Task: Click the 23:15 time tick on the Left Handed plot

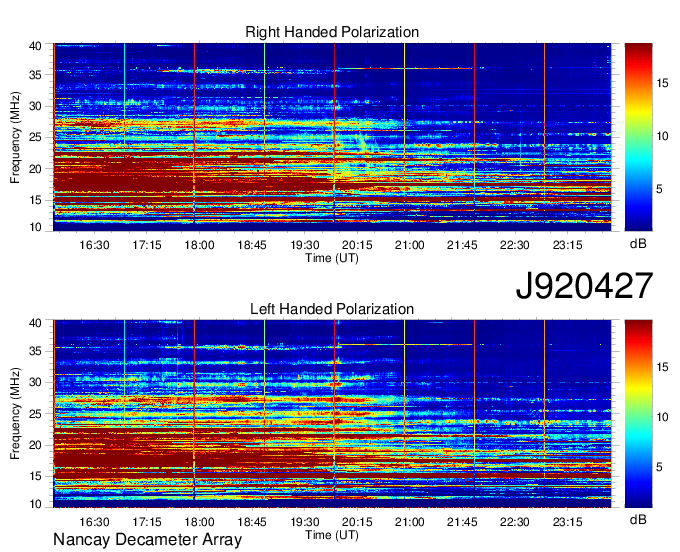Action: click(568, 522)
